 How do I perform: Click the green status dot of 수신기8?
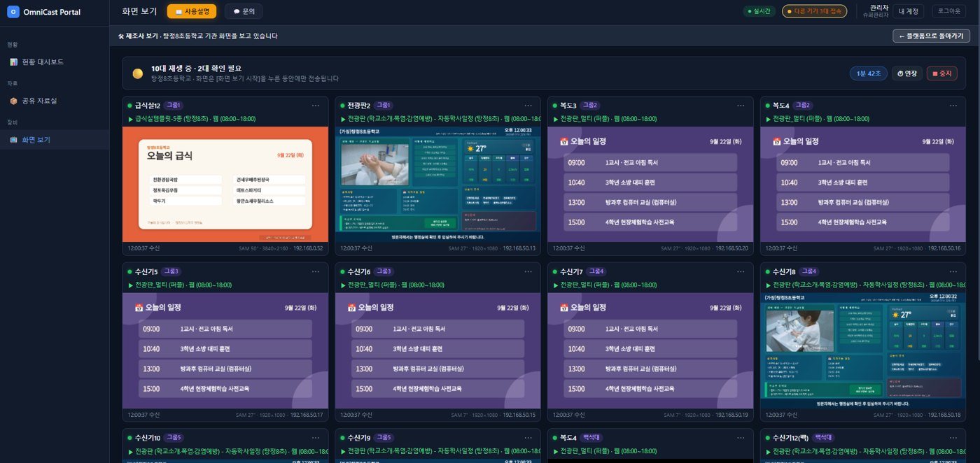(767, 271)
